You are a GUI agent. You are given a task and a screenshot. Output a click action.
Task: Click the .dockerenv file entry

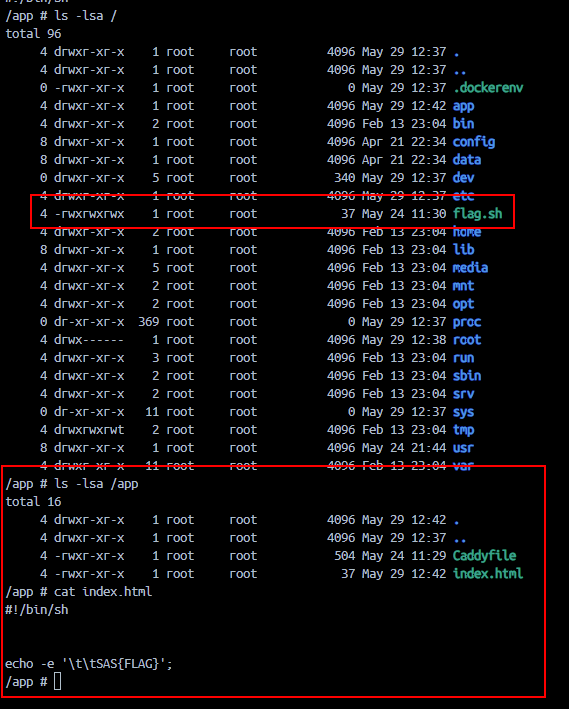coord(488,88)
